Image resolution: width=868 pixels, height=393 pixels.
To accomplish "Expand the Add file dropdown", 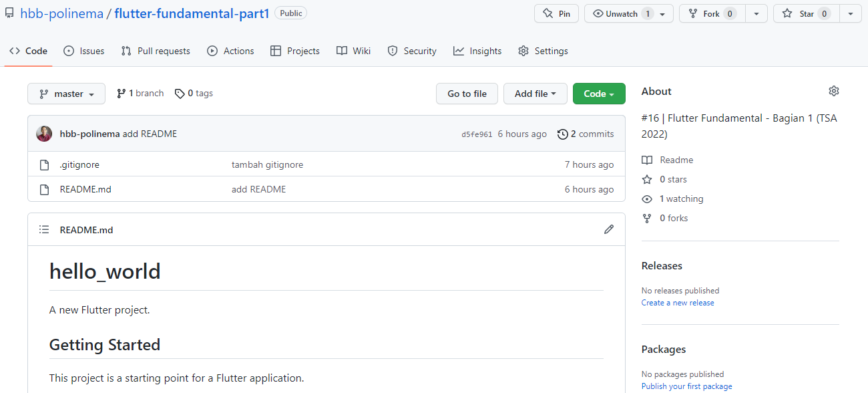I will pyautogui.click(x=535, y=93).
